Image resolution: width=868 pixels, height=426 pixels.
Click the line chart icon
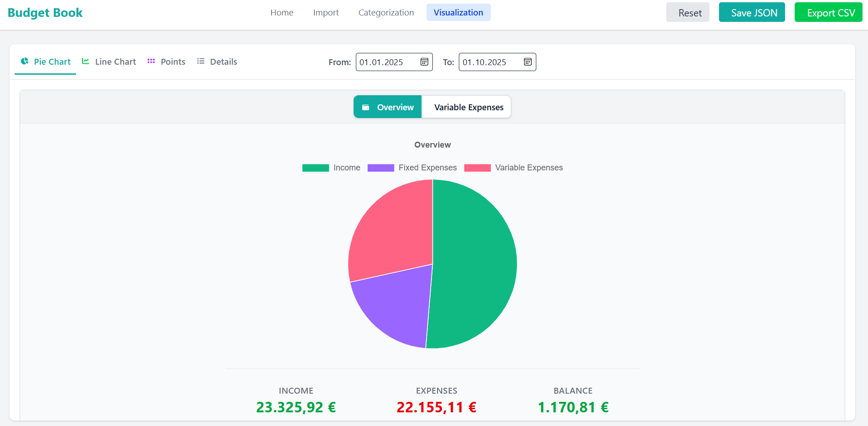(x=85, y=61)
